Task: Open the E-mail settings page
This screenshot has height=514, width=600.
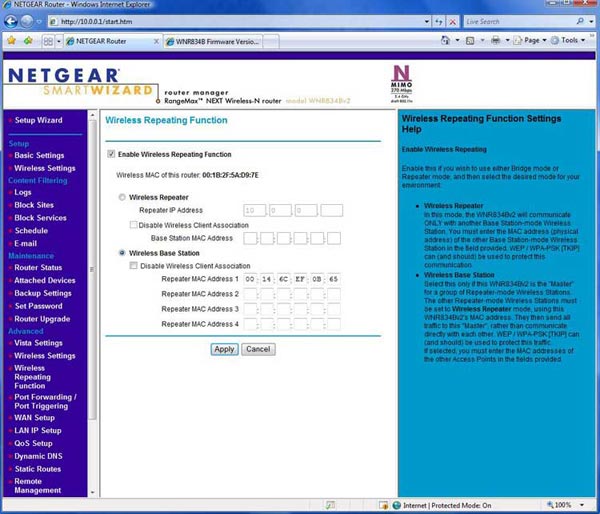Action: coord(25,244)
